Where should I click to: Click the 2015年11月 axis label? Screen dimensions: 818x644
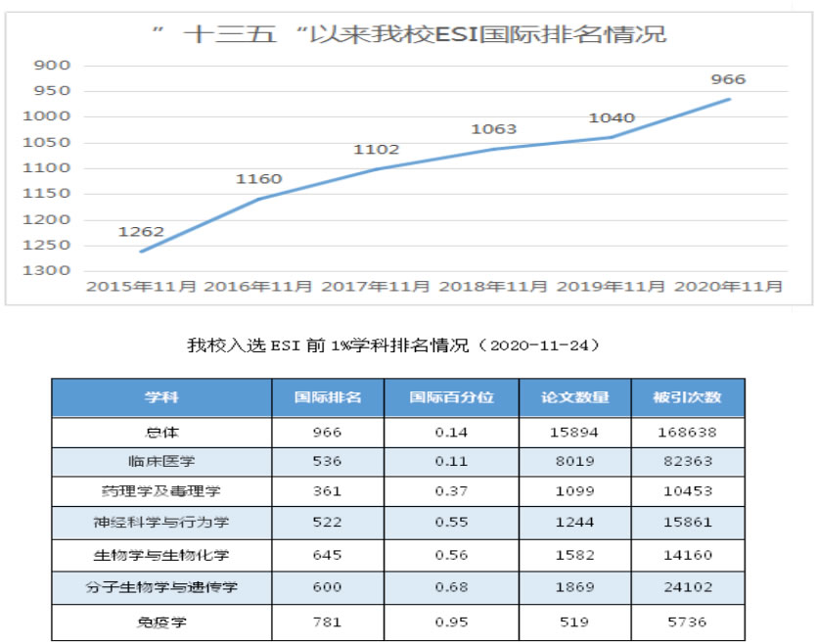click(x=141, y=287)
